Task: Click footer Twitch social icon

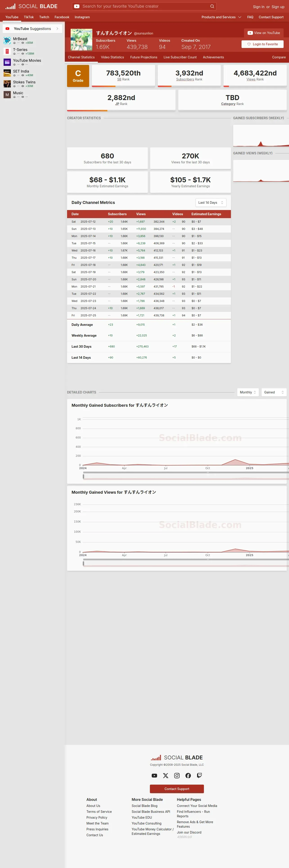Action: pos(199,776)
